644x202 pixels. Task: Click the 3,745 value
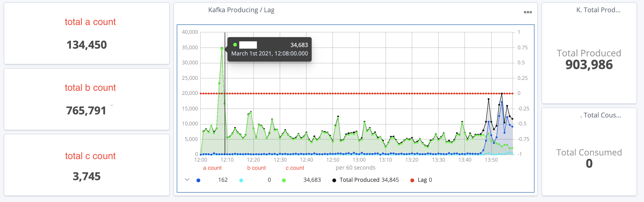coord(86,176)
